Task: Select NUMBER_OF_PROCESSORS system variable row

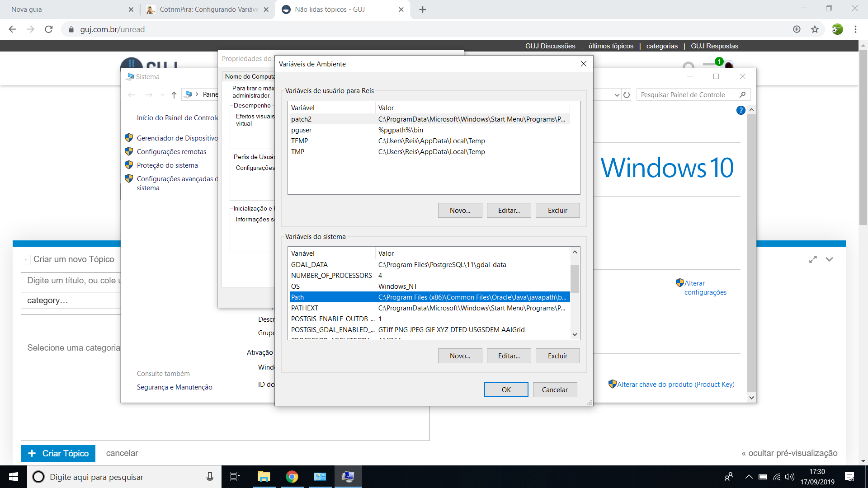Action: point(429,276)
